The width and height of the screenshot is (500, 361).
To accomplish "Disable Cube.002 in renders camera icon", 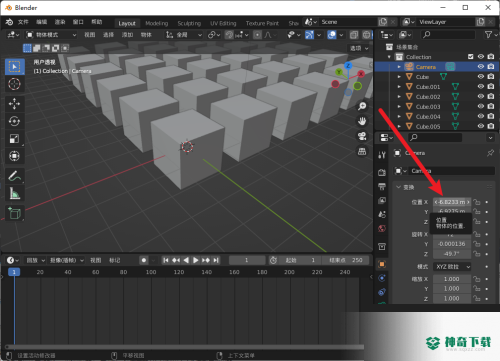I will pos(491,97).
